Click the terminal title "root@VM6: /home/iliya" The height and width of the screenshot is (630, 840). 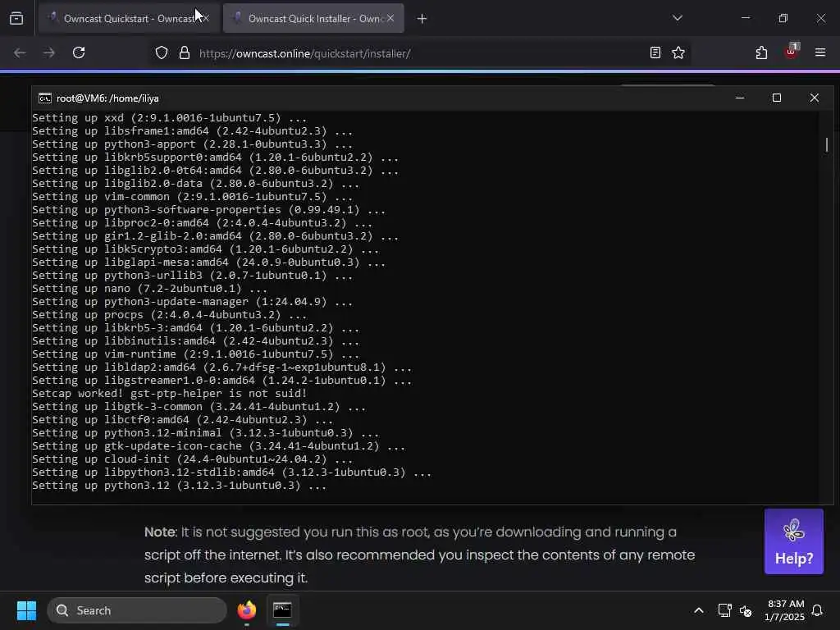click(107, 98)
